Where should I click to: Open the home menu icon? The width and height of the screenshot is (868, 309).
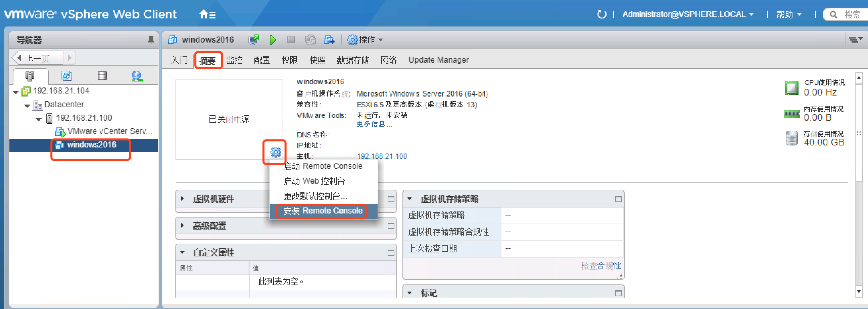pos(207,14)
